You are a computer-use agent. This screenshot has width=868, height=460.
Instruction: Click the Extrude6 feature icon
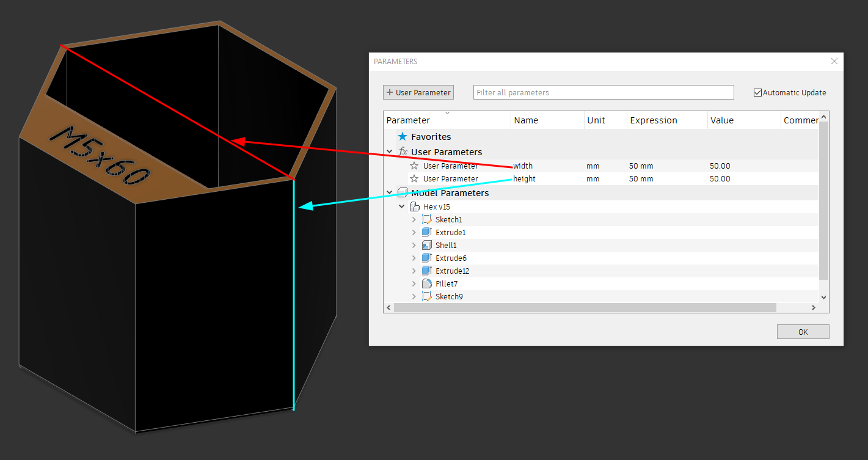tap(426, 258)
